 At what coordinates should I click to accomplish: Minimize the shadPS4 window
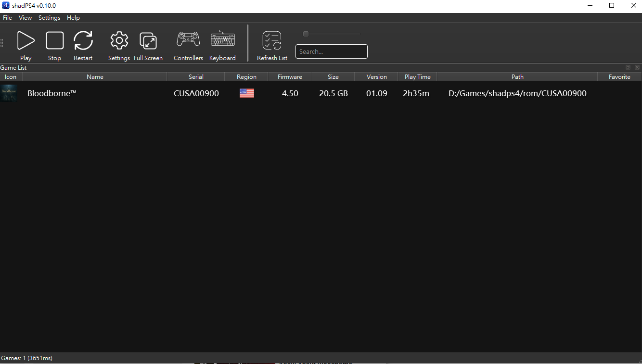pos(591,6)
